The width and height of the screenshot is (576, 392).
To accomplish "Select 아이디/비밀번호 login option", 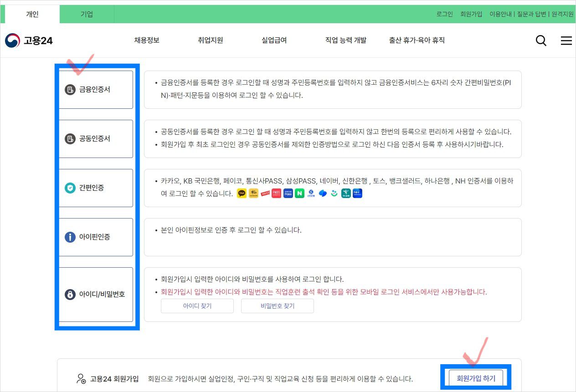I will pyautogui.click(x=96, y=295).
